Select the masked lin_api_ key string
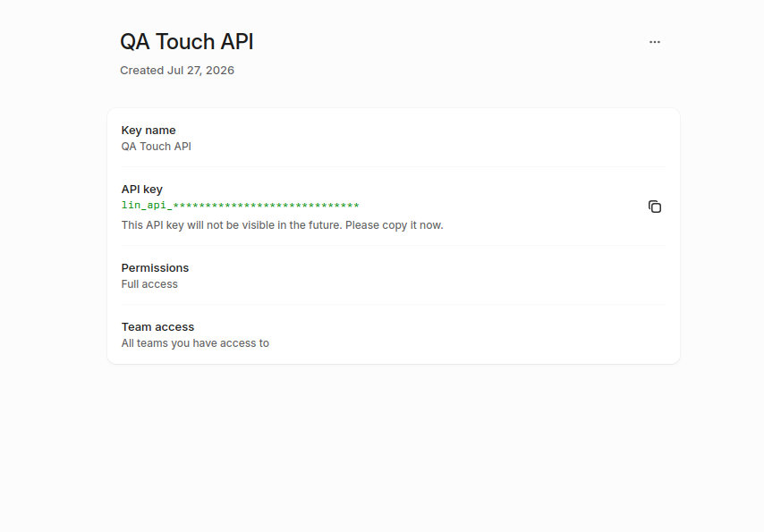This screenshot has height=532, width=764. (241, 205)
